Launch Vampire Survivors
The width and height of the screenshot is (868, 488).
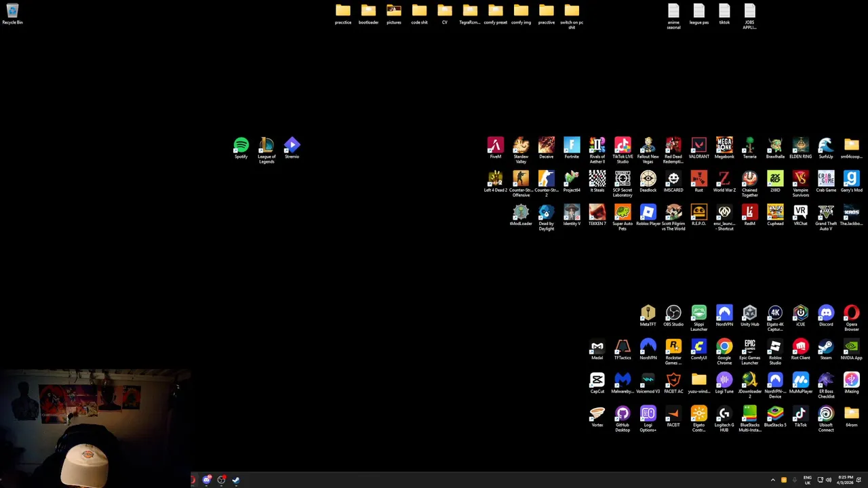tap(800, 184)
